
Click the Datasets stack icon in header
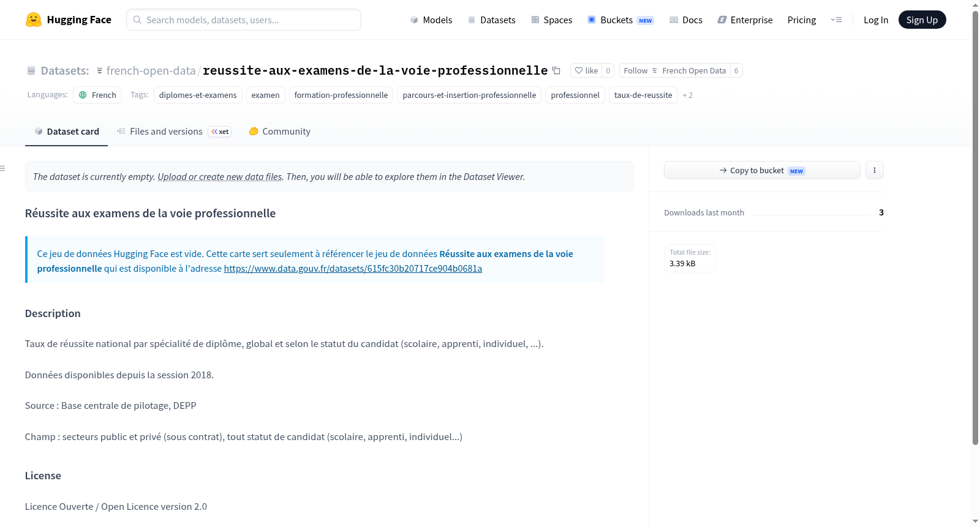472,20
